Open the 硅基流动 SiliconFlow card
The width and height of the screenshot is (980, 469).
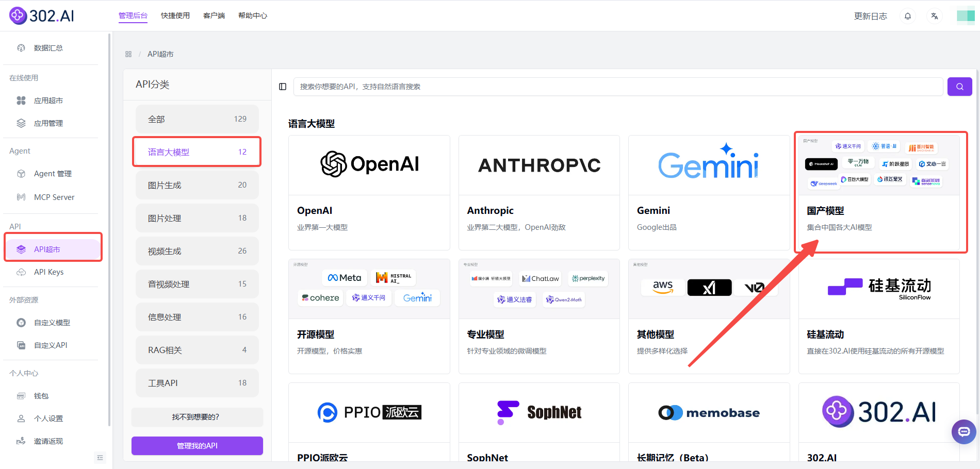coord(879,316)
